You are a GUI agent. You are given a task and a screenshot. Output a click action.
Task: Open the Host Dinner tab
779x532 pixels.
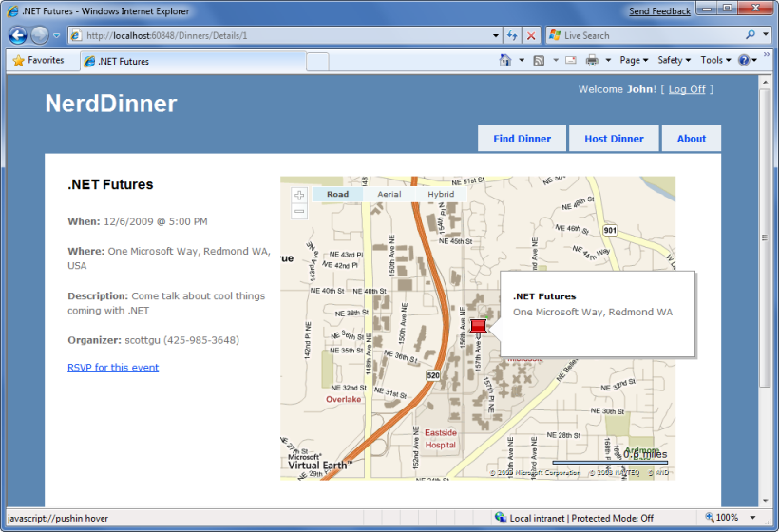[614, 139]
